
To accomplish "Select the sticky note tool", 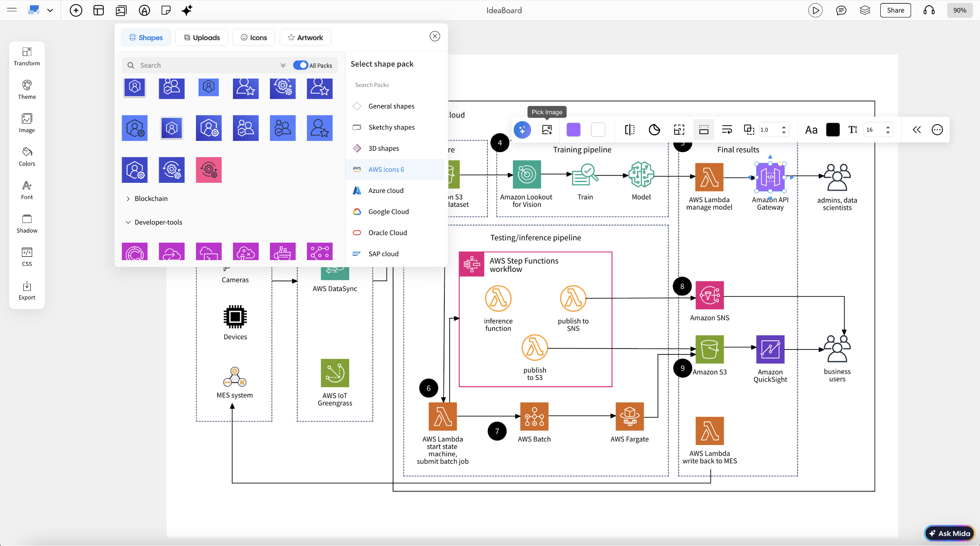I will coord(166,10).
